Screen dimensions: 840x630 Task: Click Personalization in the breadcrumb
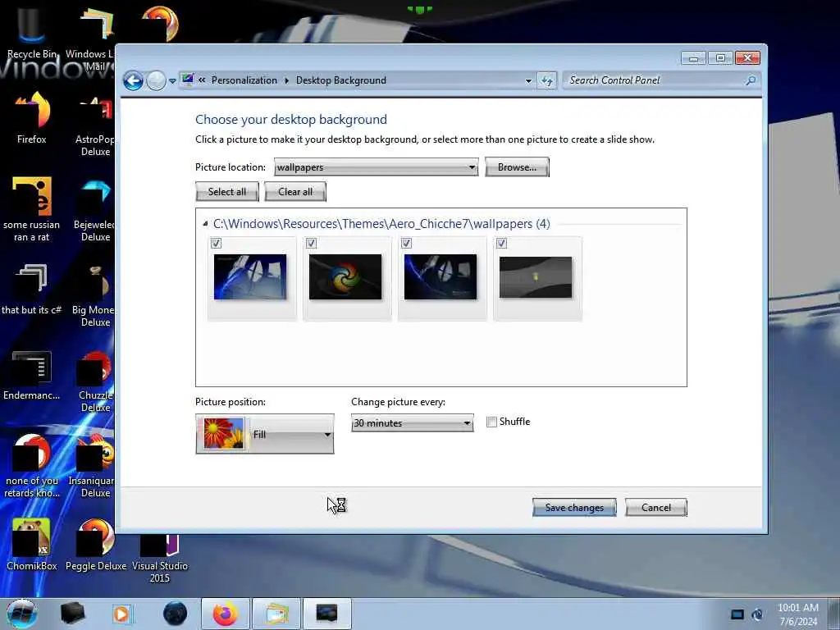[x=244, y=80]
